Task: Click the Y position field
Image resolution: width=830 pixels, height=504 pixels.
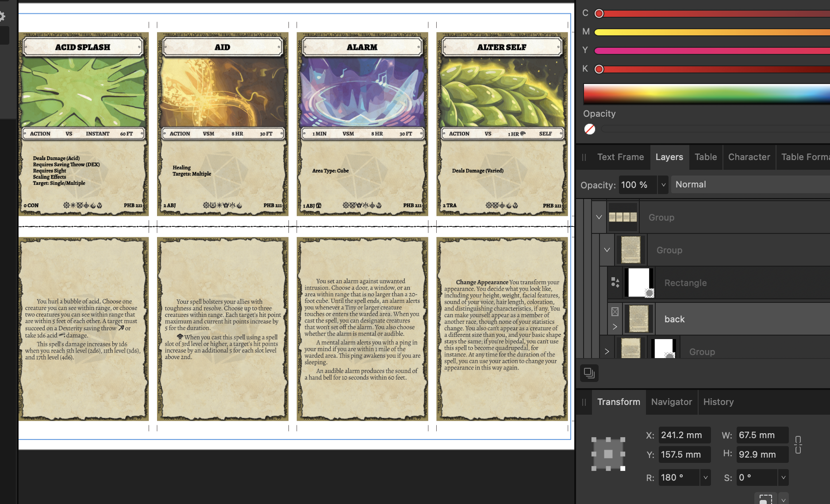Action: click(x=684, y=454)
